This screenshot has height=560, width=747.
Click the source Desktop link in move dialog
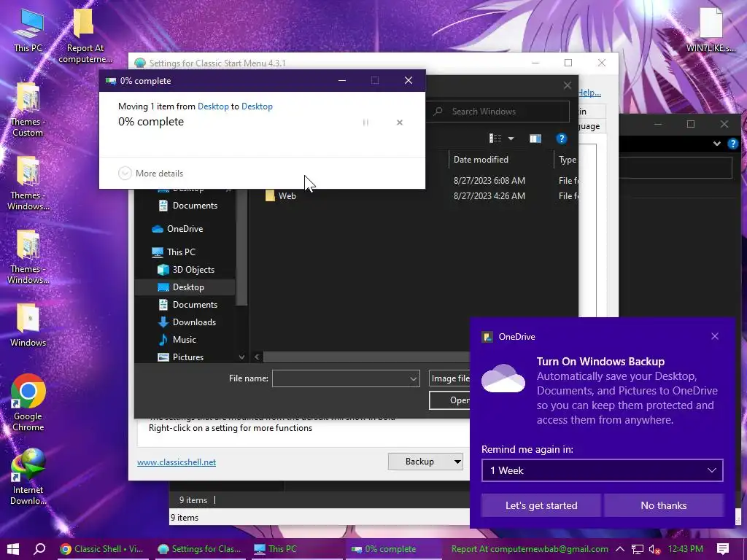coord(213,106)
